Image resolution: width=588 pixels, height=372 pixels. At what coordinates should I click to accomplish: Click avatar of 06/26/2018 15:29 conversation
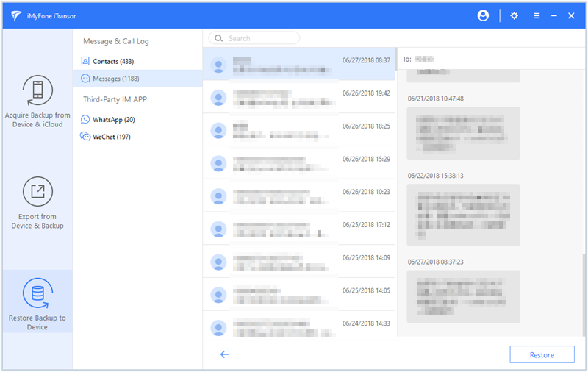click(218, 163)
